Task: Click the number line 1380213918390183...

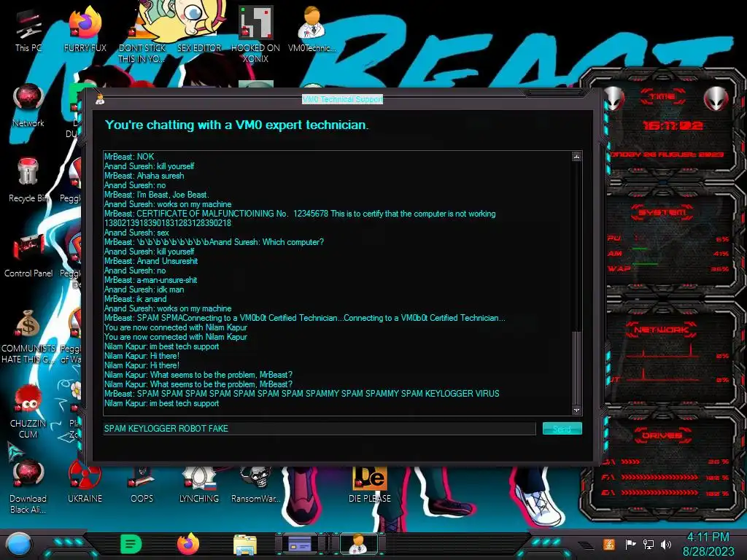Action: click(168, 223)
